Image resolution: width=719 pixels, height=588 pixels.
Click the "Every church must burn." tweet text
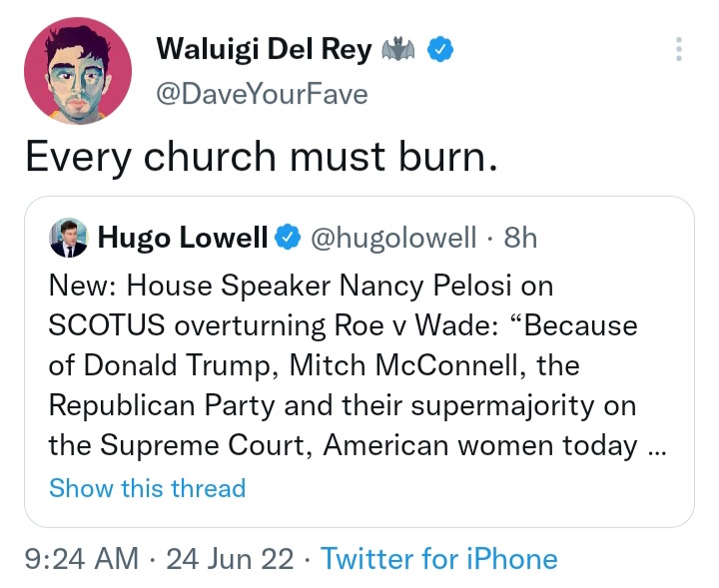261,156
